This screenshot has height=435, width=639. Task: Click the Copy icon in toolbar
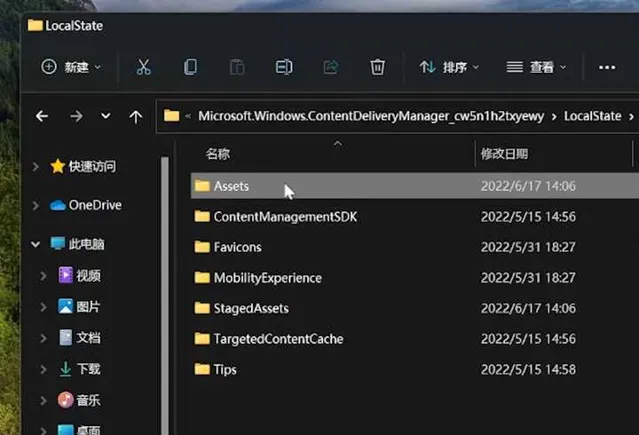[x=190, y=67]
